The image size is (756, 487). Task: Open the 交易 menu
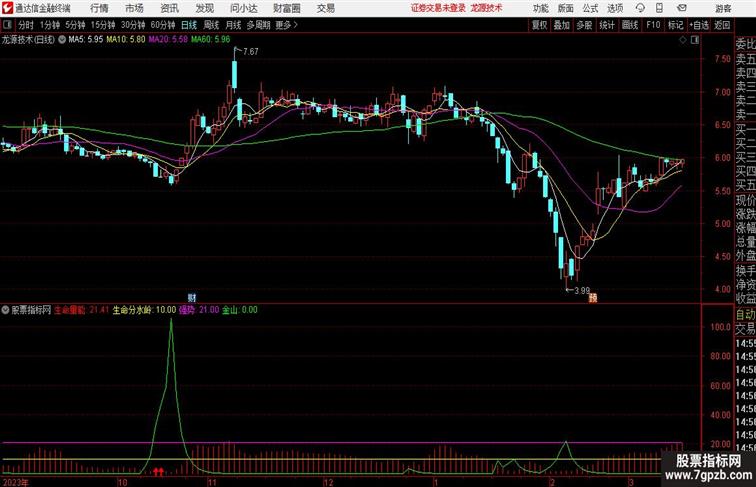click(x=325, y=8)
